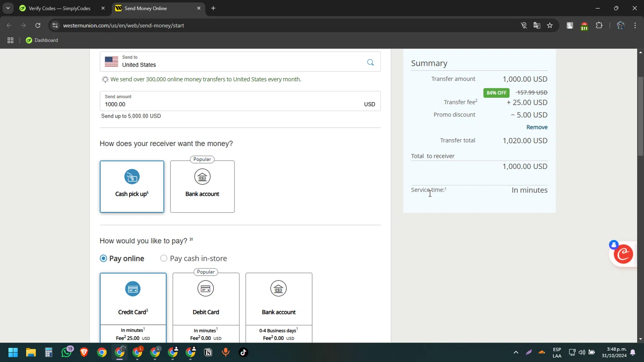Screen dimensions: 644x362
Task: Open the clock showing 3:48 p.m.
Action: click(614, 353)
